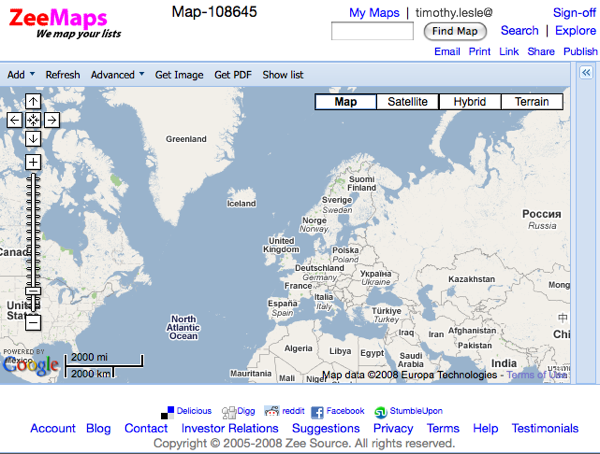The image size is (600, 454).
Task: Click the Algeria label on map
Action: [x=298, y=348]
